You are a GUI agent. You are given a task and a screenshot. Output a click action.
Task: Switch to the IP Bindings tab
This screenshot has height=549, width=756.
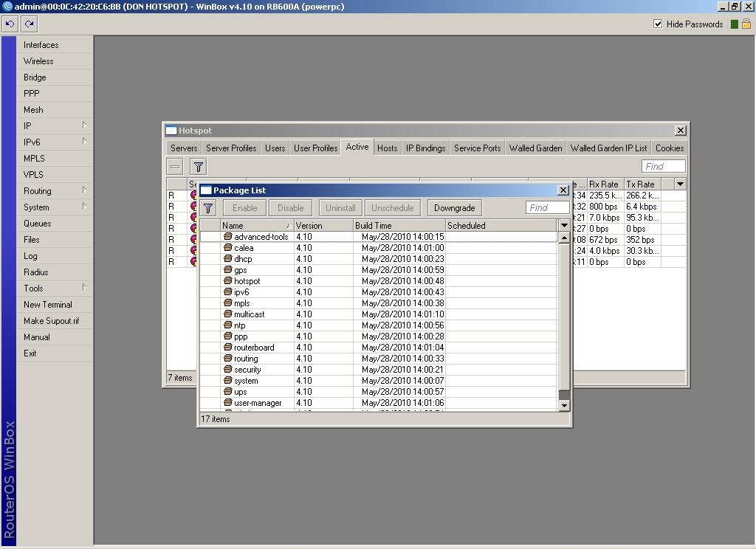(426, 148)
